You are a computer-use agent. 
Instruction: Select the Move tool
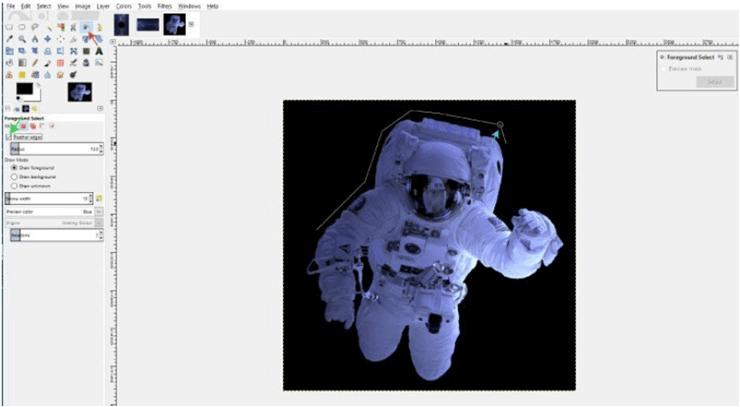[x=48, y=39]
